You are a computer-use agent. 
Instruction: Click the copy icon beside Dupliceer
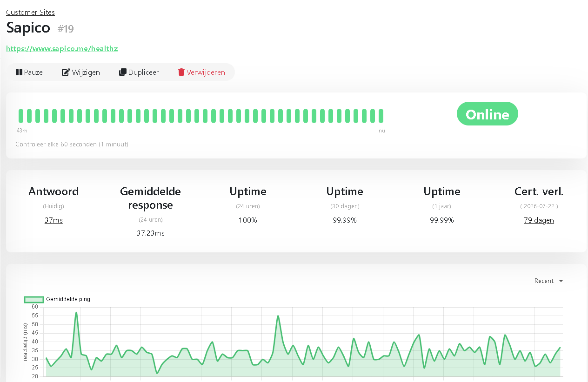tap(123, 72)
